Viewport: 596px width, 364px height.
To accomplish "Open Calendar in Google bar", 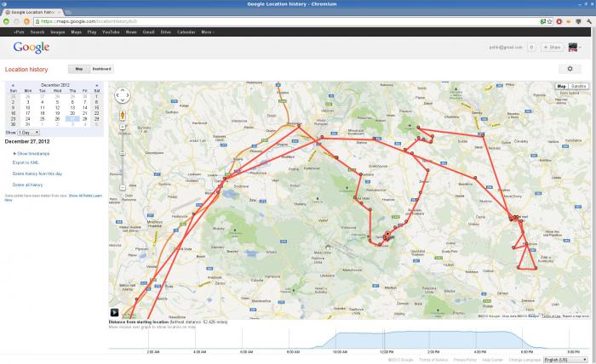I will point(186,32).
